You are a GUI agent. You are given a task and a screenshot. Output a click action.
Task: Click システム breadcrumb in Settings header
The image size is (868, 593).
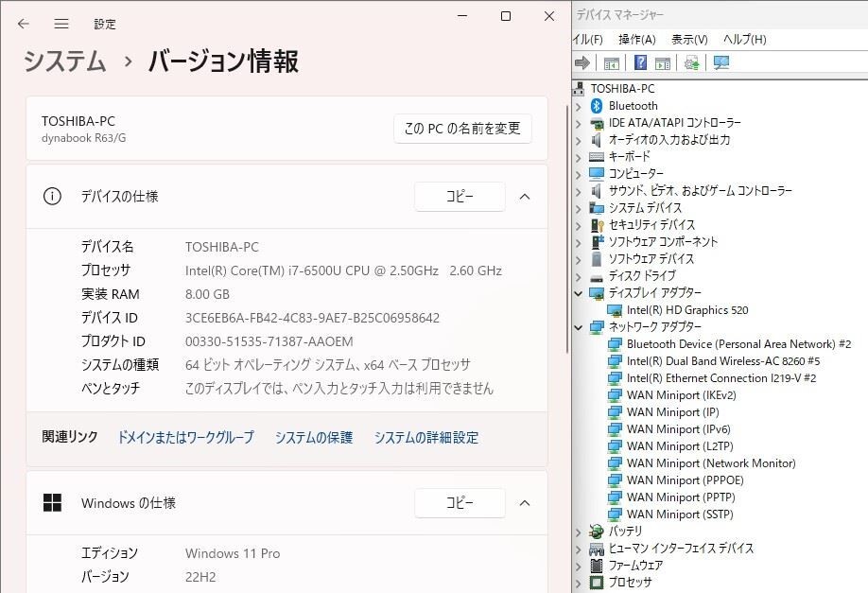click(64, 61)
